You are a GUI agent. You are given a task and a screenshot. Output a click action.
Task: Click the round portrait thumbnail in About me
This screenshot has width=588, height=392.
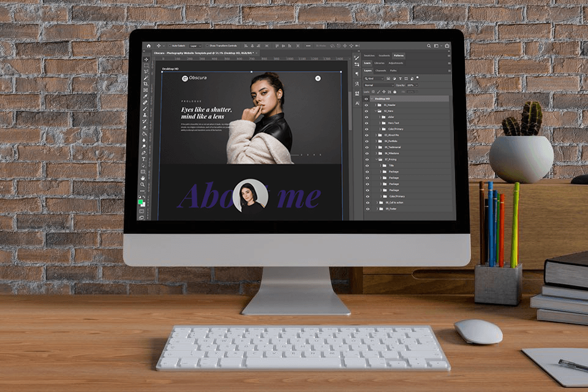pyautogui.click(x=251, y=196)
